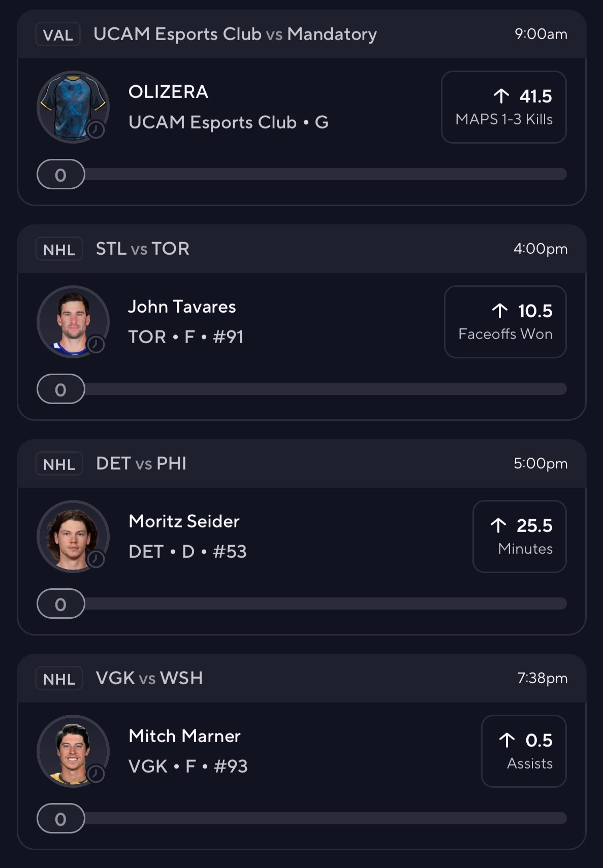Click the clock icon on OLIZERA's avatar
The height and width of the screenshot is (868, 603).
point(96,130)
